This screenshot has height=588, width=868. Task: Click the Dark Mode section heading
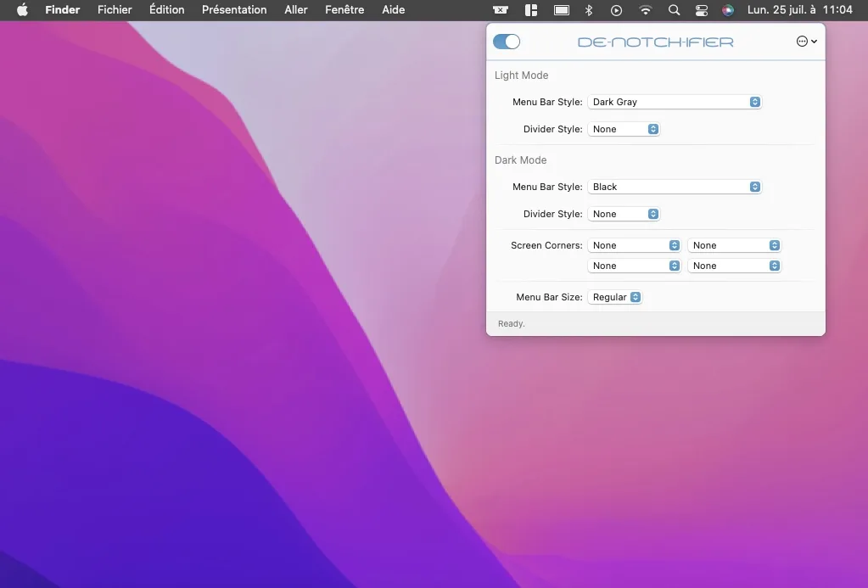(520, 160)
